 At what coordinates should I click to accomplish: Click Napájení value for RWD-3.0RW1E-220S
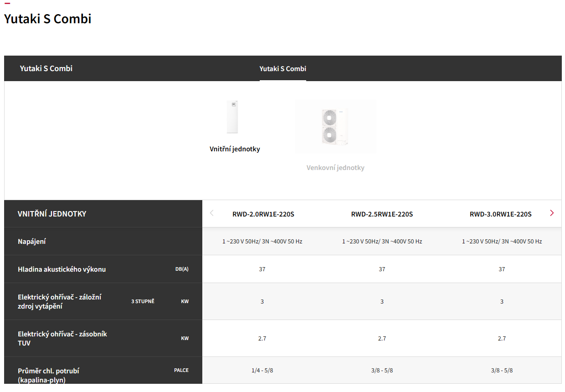(x=502, y=242)
